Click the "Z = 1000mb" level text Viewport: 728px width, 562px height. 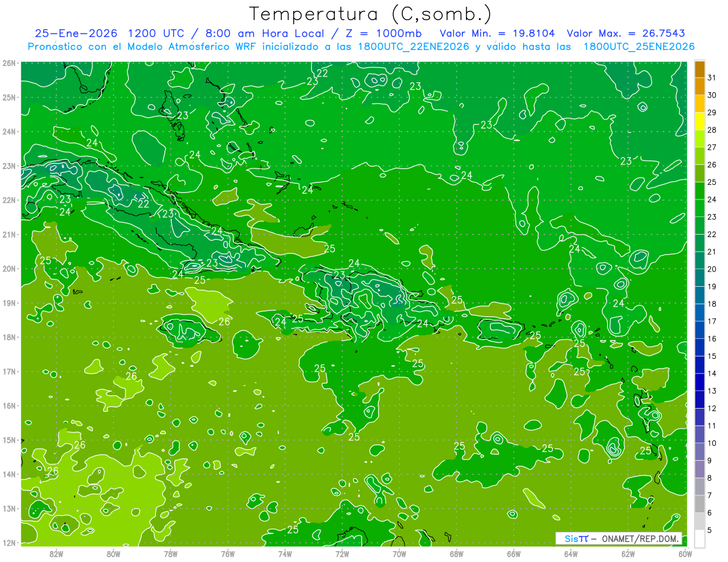[x=385, y=33]
